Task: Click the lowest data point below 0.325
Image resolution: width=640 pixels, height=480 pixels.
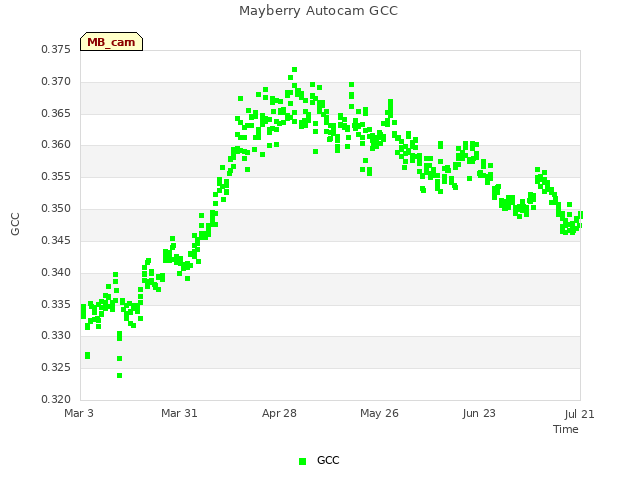Action: coord(120,376)
